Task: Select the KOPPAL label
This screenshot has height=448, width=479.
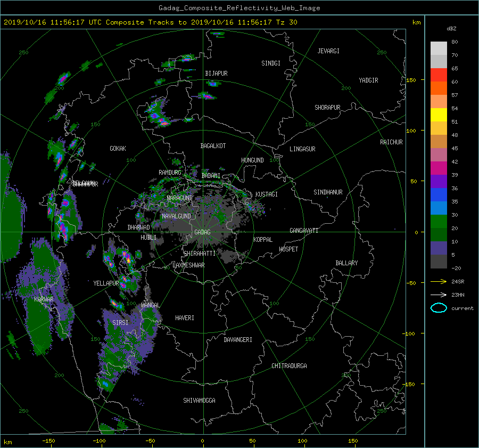Action: [263, 240]
